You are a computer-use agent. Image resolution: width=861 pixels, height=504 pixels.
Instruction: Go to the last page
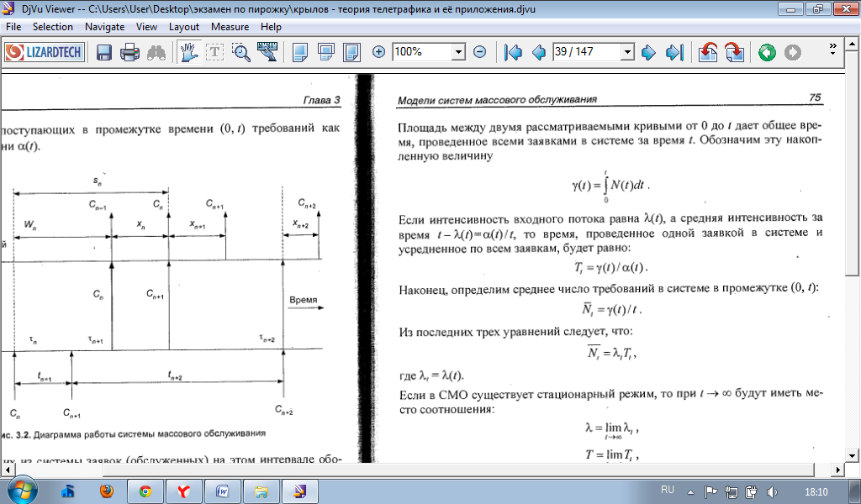674,53
